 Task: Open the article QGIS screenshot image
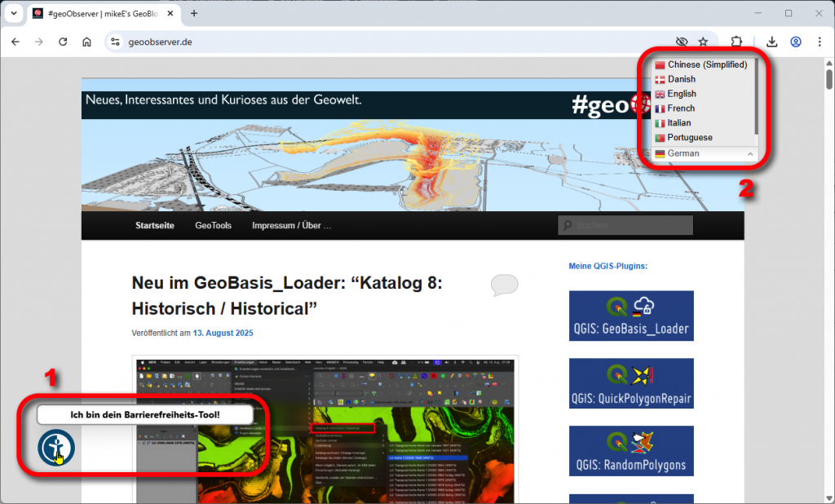(325, 431)
